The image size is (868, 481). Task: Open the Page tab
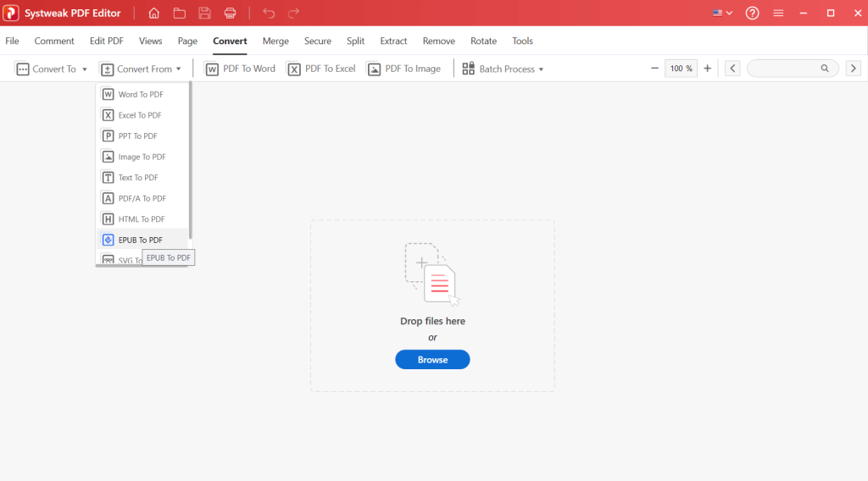[x=187, y=41]
